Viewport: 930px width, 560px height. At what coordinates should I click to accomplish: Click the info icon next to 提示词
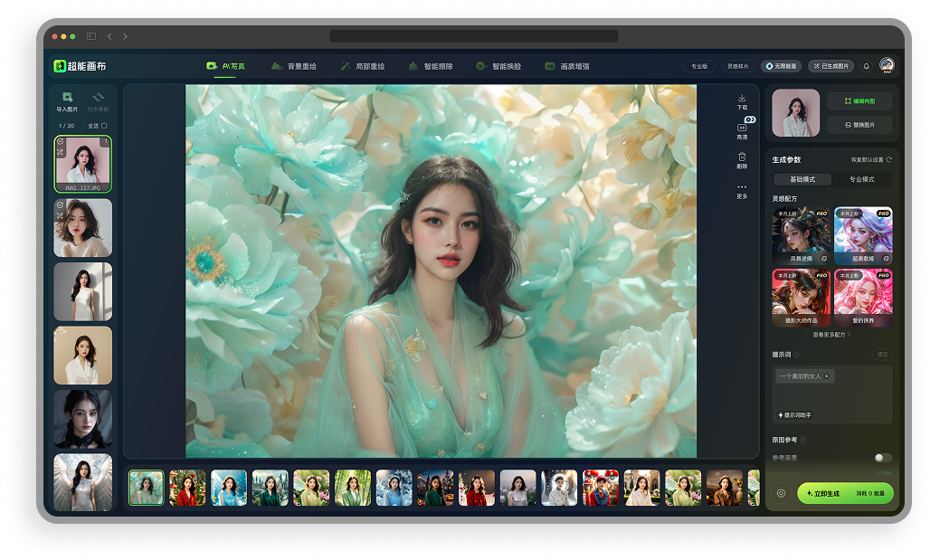[796, 355]
